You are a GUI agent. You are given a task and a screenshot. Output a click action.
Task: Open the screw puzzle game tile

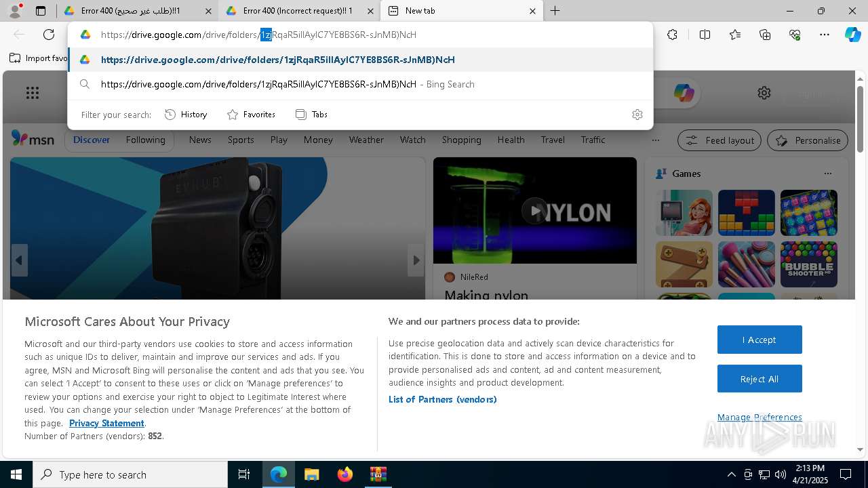coord(684,264)
